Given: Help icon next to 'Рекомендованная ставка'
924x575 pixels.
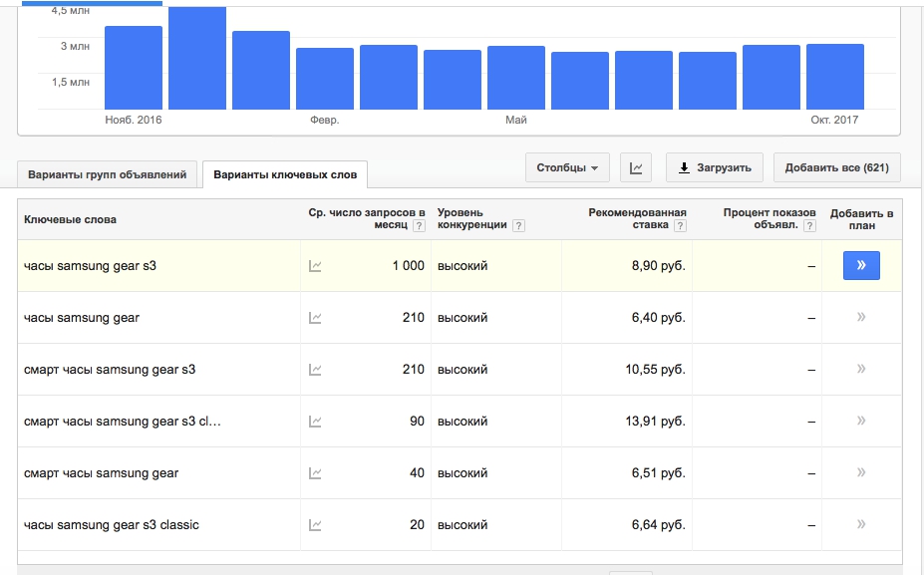Looking at the screenshot, I should [680, 225].
